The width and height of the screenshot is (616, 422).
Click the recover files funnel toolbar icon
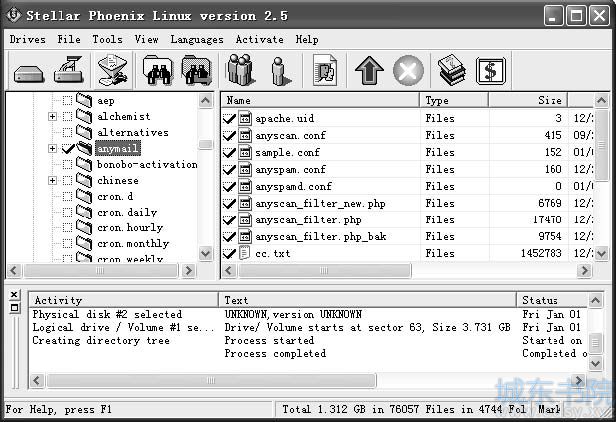point(113,70)
